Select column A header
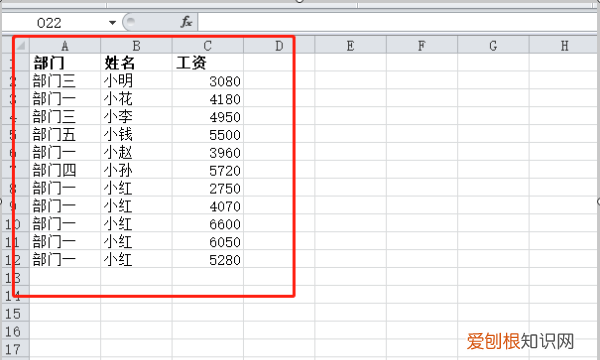Image resolution: width=600 pixels, height=360 pixels. point(65,46)
